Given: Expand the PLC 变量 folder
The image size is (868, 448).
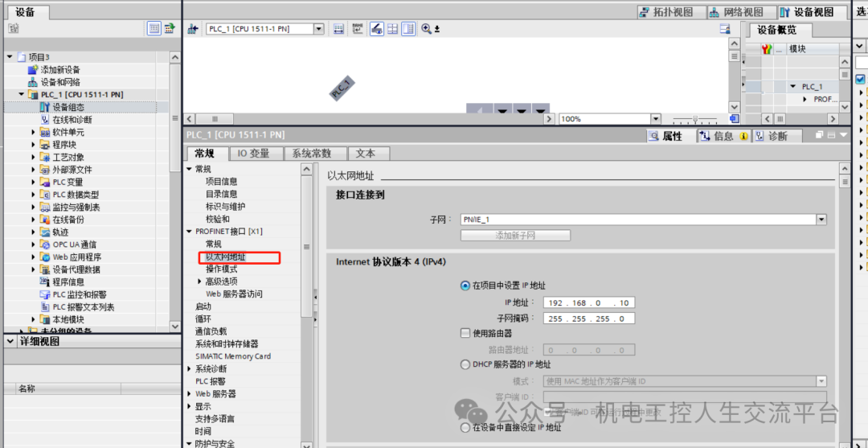Looking at the screenshot, I should [x=34, y=183].
